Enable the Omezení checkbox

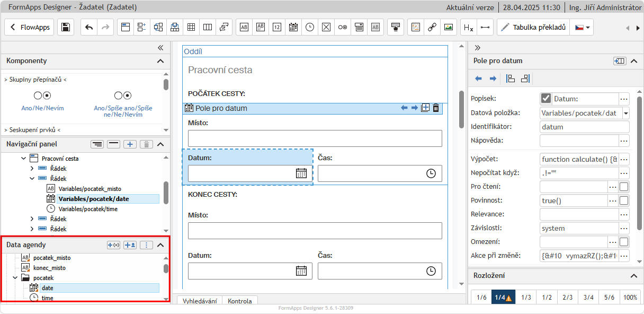coord(624,242)
